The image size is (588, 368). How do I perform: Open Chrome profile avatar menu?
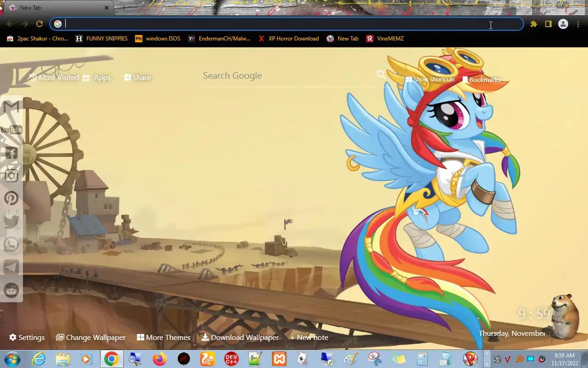point(563,24)
